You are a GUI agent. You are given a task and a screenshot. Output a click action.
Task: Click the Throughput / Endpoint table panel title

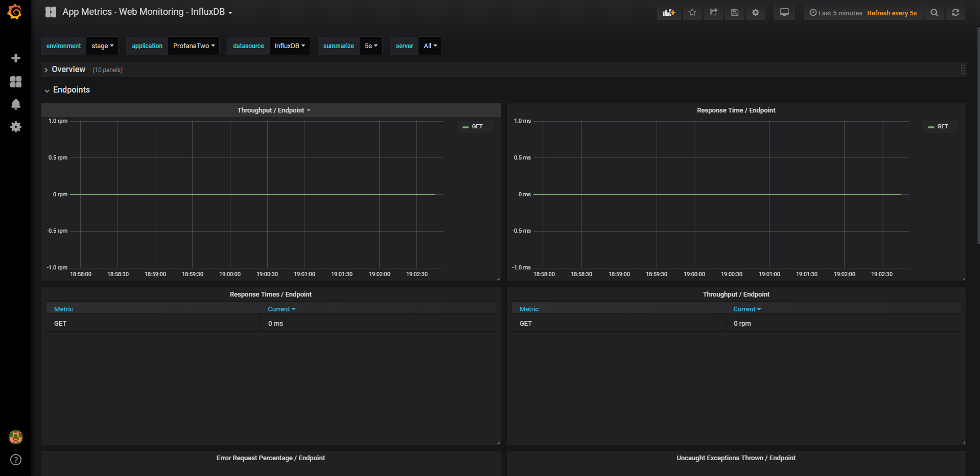tap(736, 294)
